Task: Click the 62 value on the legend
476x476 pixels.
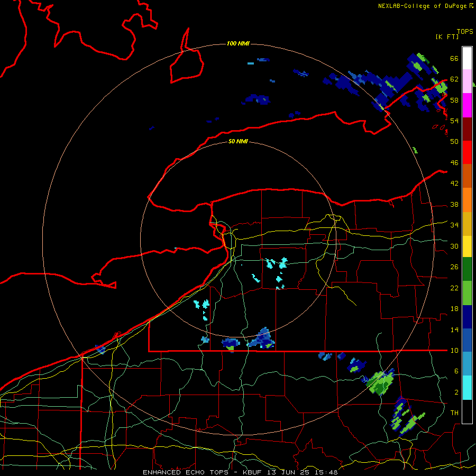Action: point(454,79)
